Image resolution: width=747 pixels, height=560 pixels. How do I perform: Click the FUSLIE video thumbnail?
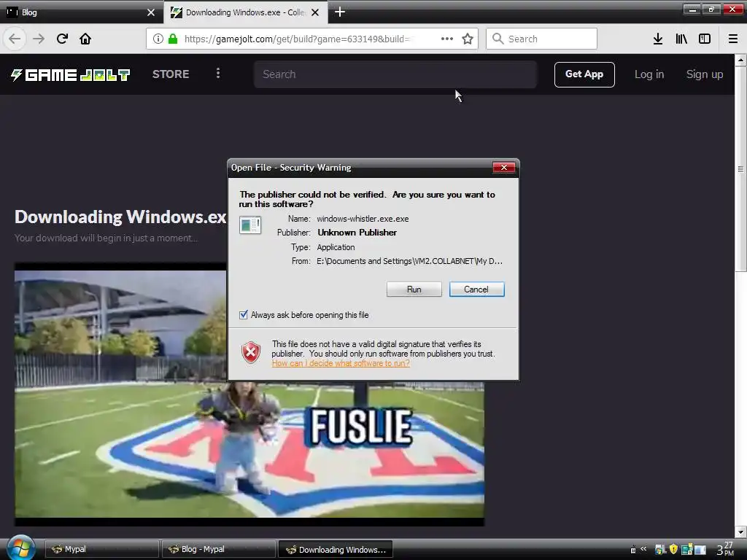pyautogui.click(x=249, y=394)
